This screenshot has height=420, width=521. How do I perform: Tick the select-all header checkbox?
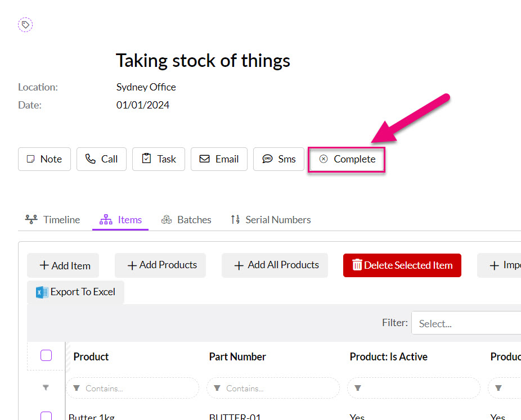point(46,355)
